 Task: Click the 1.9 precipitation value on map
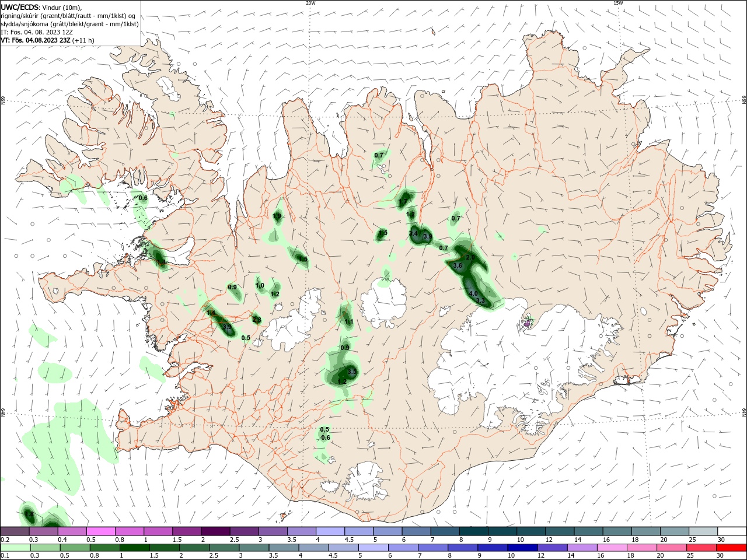coord(277,216)
